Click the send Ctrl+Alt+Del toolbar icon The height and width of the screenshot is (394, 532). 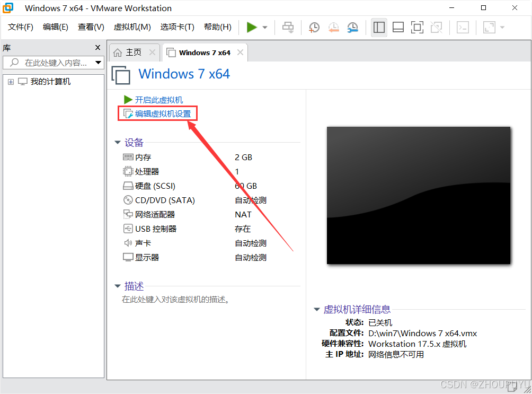288,27
